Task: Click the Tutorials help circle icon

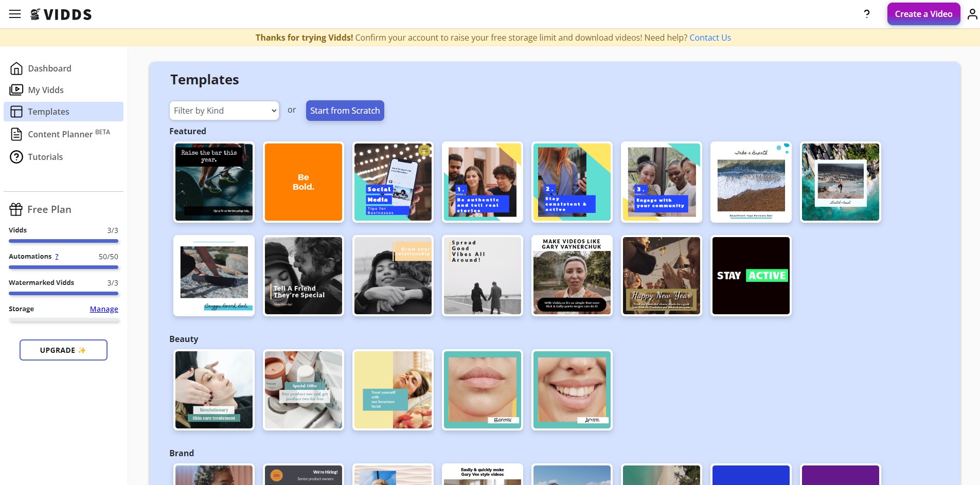Action: click(16, 157)
